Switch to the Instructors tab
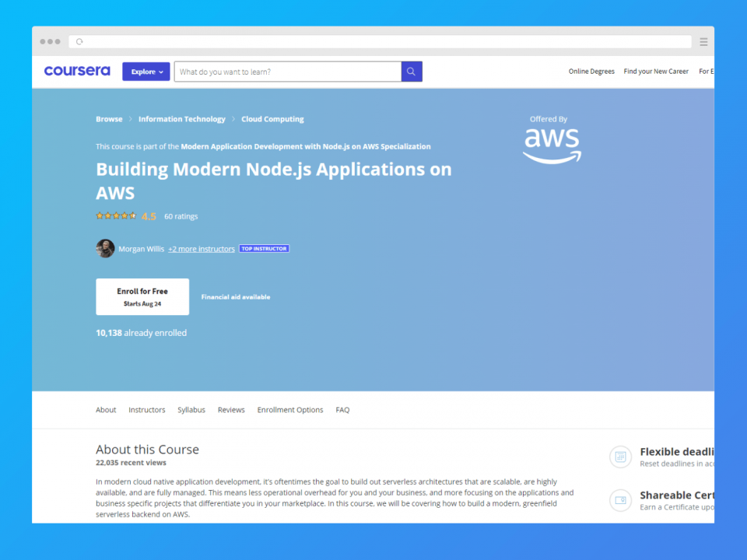747x560 pixels. pyautogui.click(x=147, y=410)
